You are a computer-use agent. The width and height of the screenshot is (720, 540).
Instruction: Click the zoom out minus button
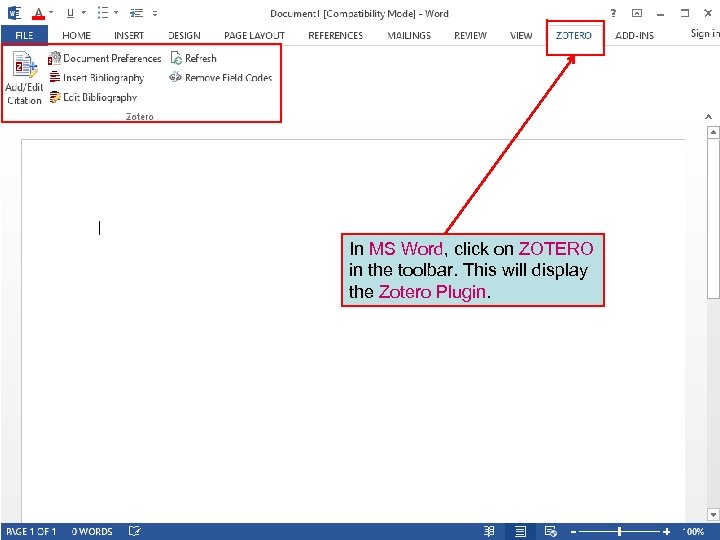(x=573, y=532)
